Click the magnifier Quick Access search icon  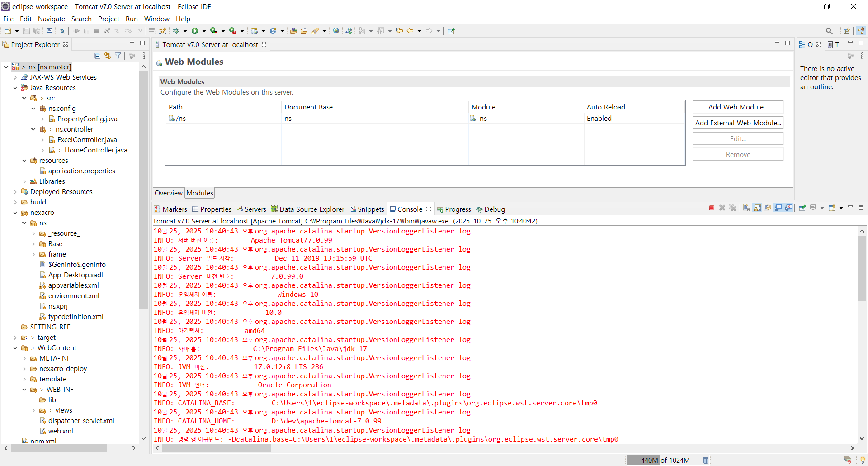[829, 31]
